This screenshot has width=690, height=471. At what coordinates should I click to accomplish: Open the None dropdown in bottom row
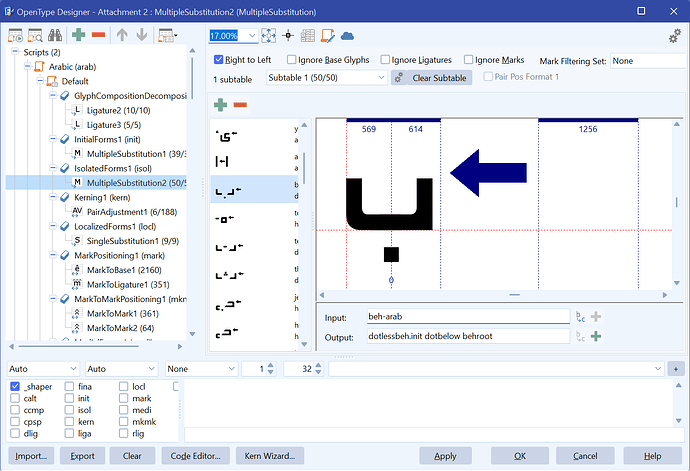(x=201, y=369)
